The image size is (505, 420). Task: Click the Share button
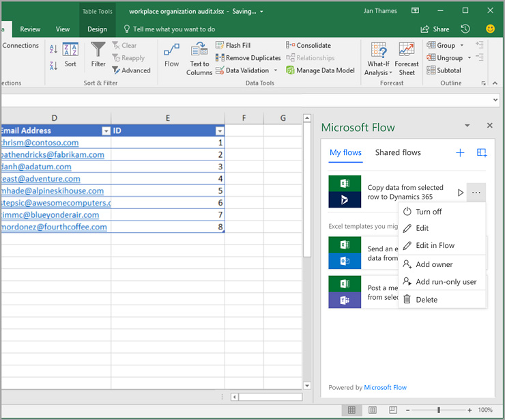(435, 29)
